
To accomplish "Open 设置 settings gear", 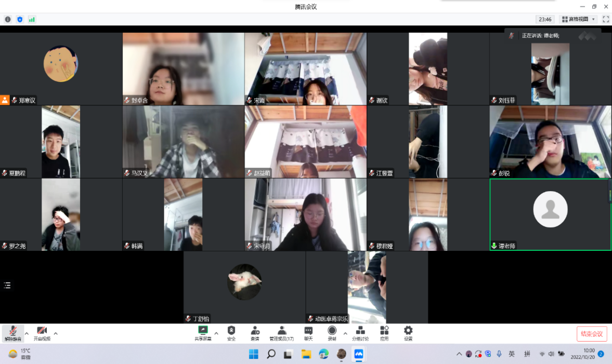I will (x=408, y=332).
